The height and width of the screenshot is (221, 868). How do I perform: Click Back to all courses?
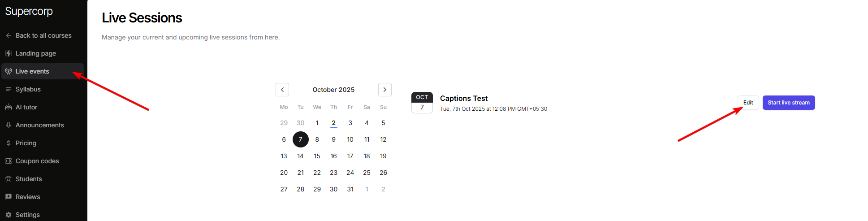[43, 35]
